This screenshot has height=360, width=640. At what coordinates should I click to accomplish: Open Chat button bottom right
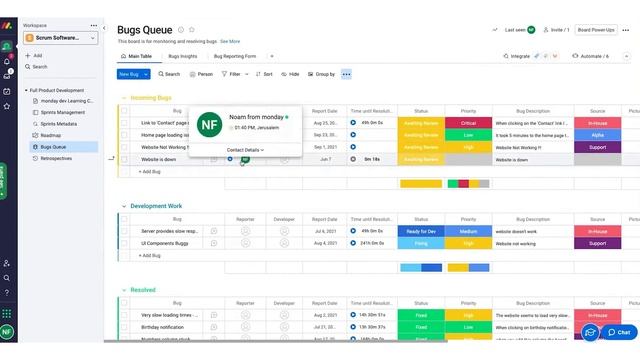[619, 332]
